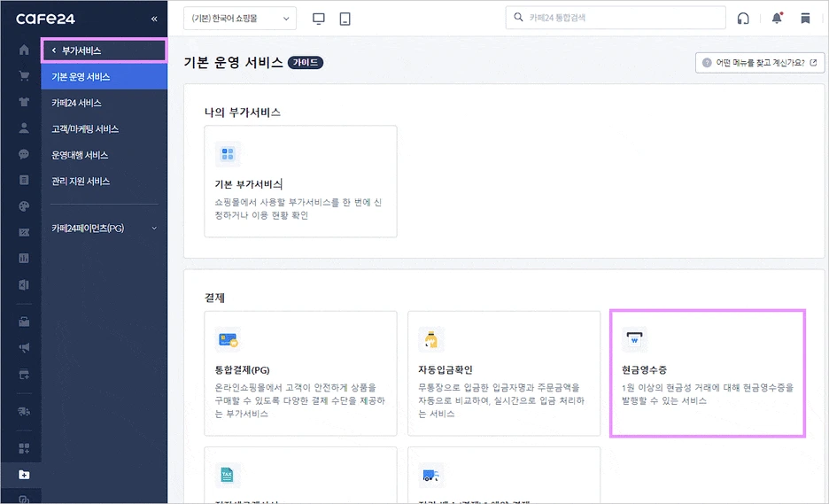
Task: Open the apps grid plus icon
Action: pos(24,448)
